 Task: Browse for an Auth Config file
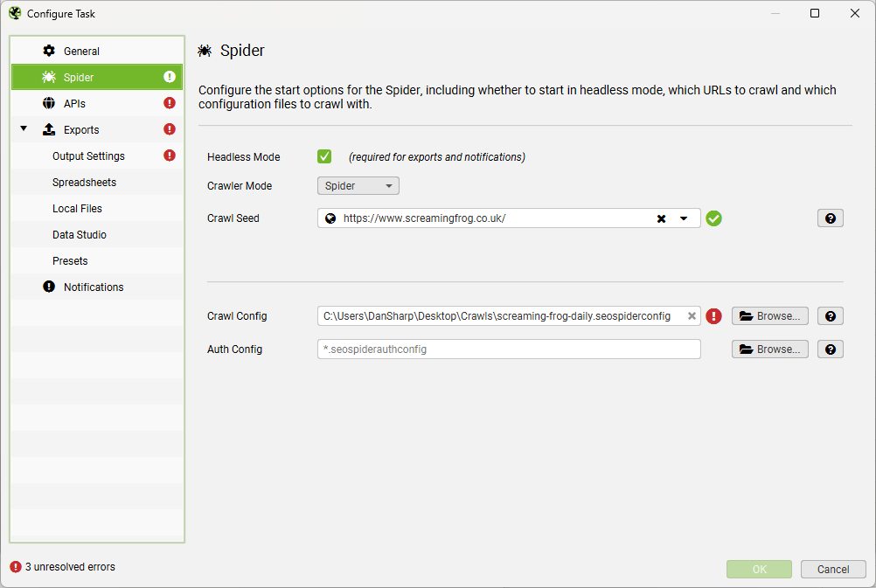[770, 349]
